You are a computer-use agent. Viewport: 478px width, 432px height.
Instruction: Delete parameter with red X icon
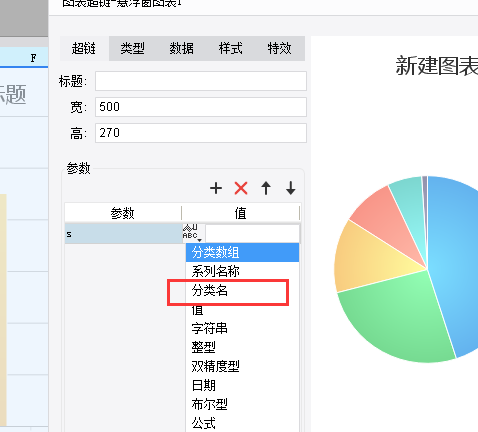coord(241,188)
